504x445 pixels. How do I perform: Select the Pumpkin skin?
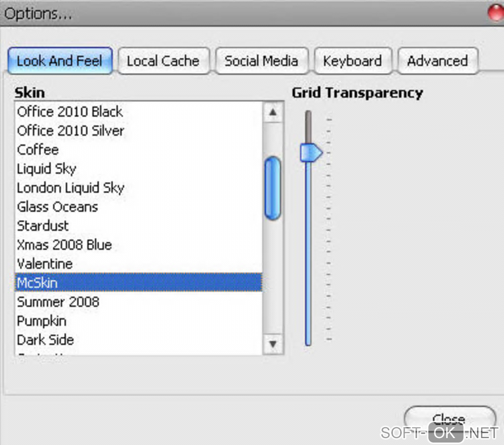click(138, 320)
